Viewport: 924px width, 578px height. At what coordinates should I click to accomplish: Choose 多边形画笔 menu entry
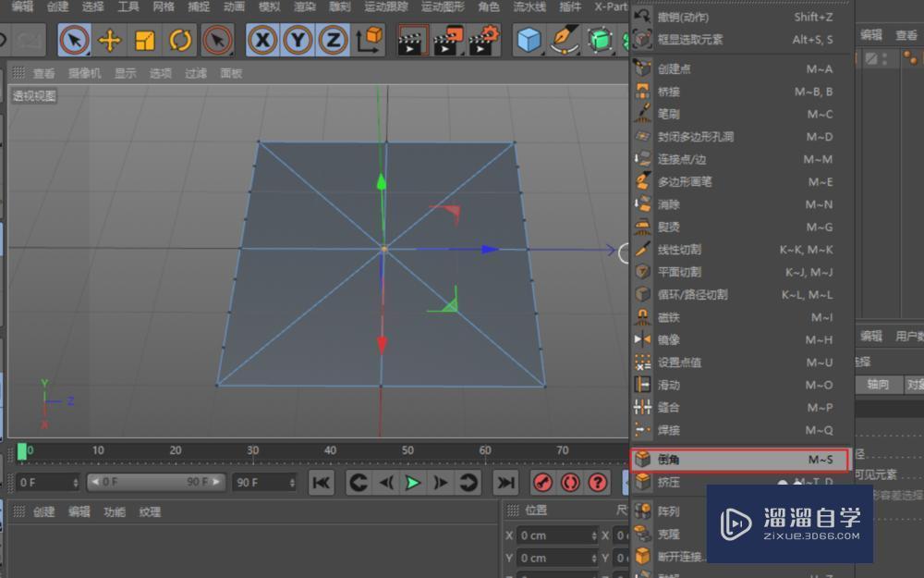tap(741, 181)
